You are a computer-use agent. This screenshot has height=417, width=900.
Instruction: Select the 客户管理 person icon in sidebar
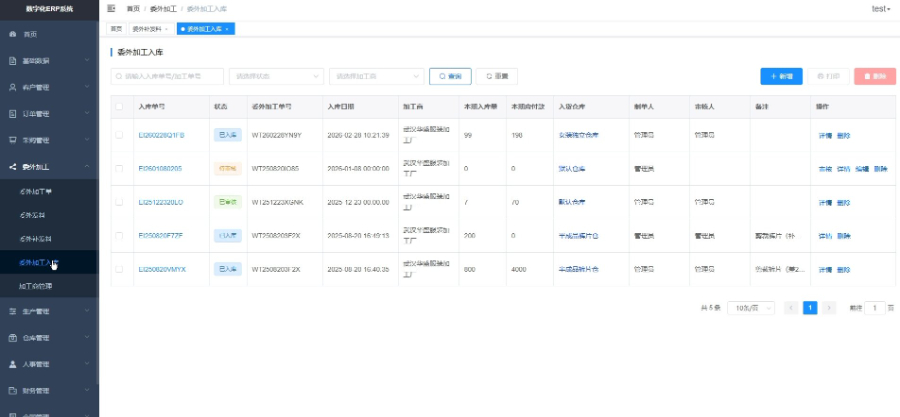[x=12, y=87]
